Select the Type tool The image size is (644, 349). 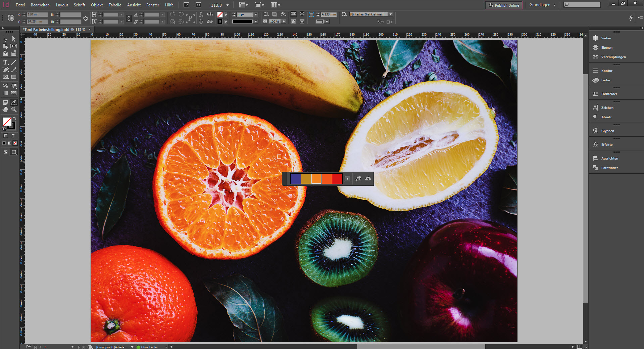pyautogui.click(x=5, y=62)
